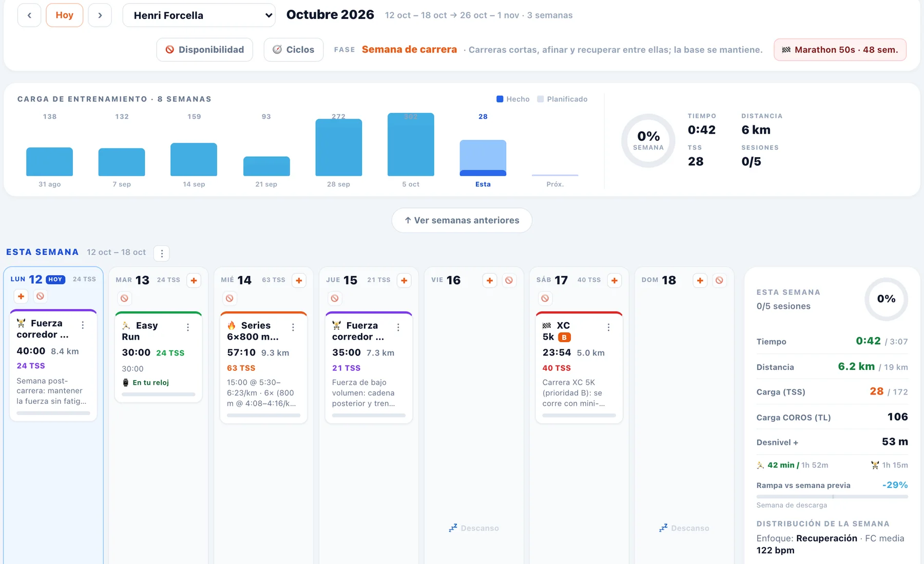Click the En tu reloj watch label
The image size is (924, 564).
146,383
